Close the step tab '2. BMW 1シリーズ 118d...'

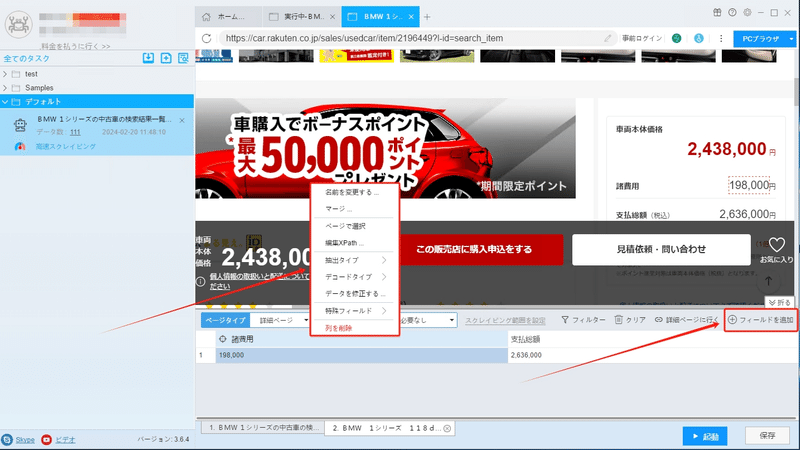point(447,428)
